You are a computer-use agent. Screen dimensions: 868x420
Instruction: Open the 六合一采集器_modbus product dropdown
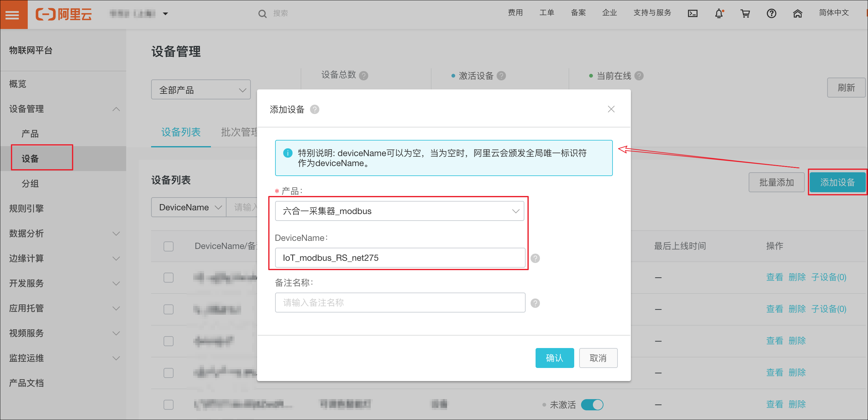(399, 211)
